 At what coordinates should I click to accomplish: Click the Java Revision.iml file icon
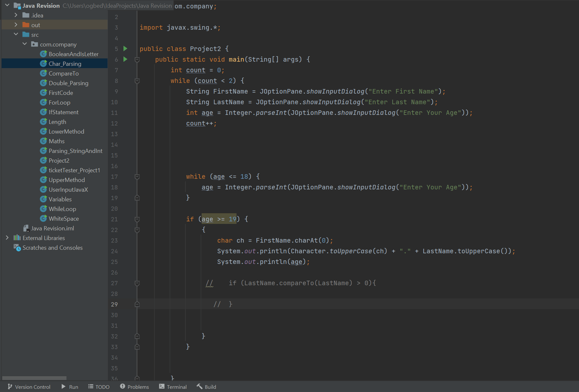pyautogui.click(x=26, y=228)
